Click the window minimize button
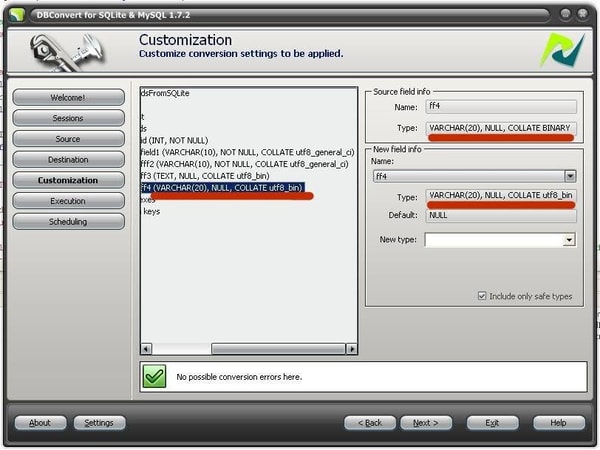This screenshot has height=450, width=600. [x=566, y=15]
